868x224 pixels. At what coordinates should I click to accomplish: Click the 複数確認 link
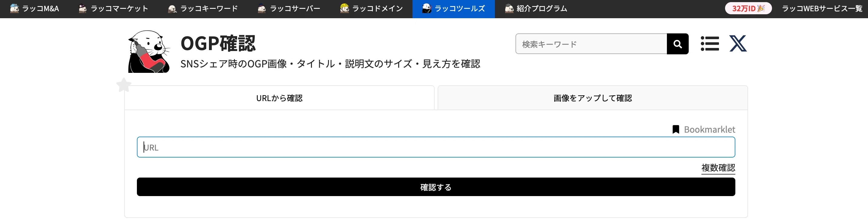pos(718,168)
